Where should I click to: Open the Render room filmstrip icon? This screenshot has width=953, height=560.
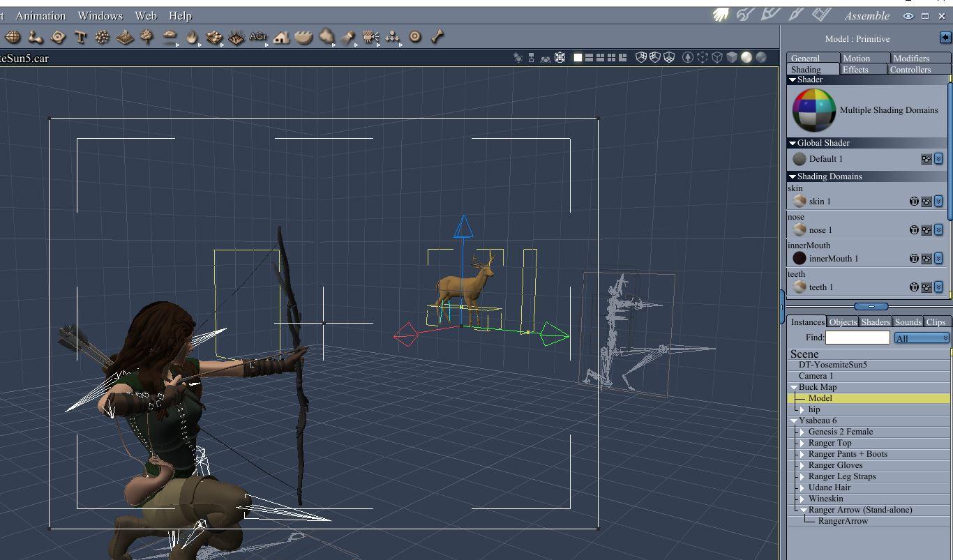(822, 15)
